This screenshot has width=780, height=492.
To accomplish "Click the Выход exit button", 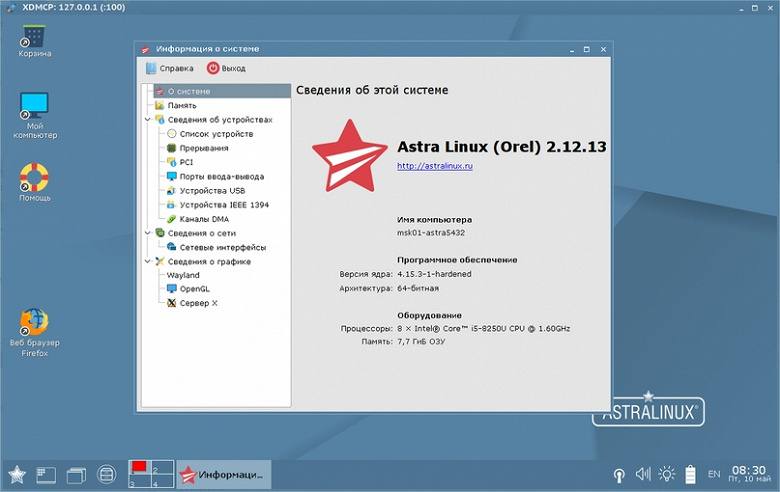I will [x=226, y=68].
